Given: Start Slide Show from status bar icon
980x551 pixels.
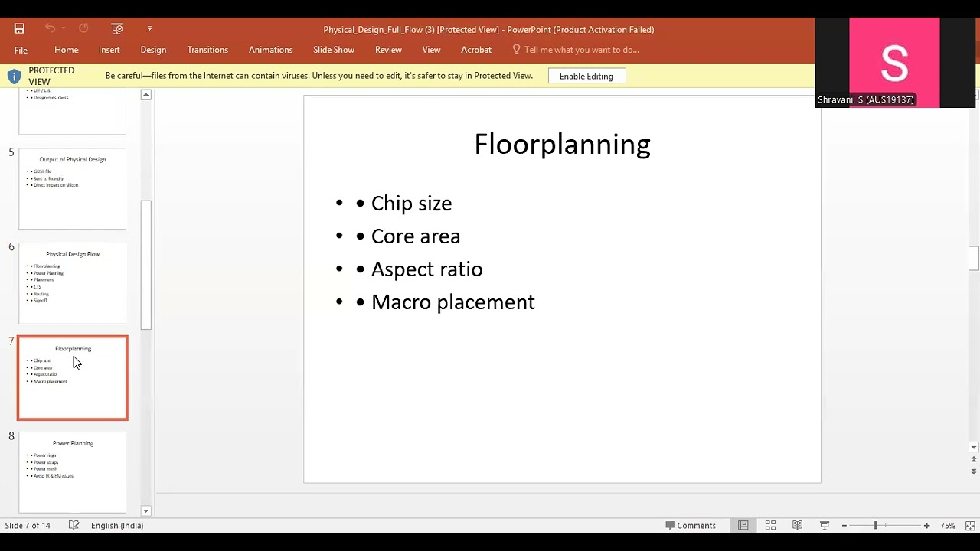Looking at the screenshot, I should (x=825, y=526).
